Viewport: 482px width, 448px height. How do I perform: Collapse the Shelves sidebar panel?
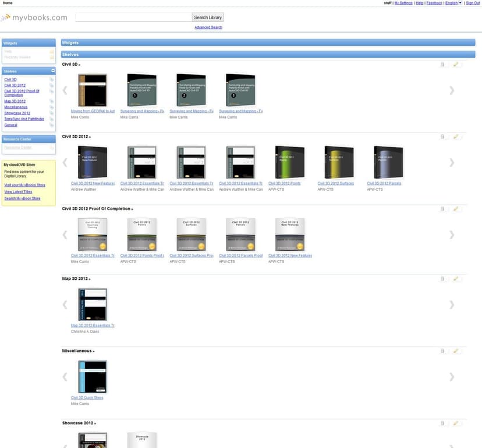53,71
